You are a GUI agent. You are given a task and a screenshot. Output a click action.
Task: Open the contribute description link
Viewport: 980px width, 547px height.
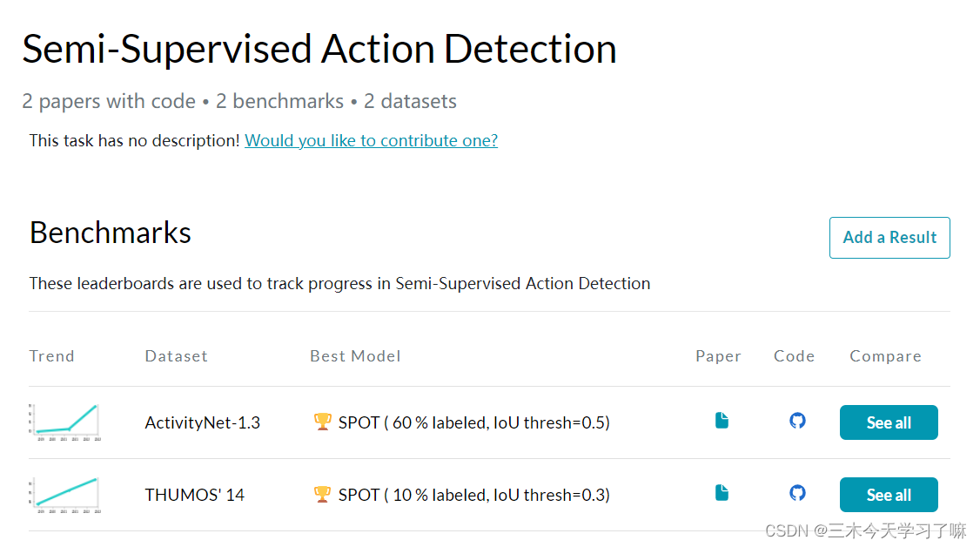372,140
